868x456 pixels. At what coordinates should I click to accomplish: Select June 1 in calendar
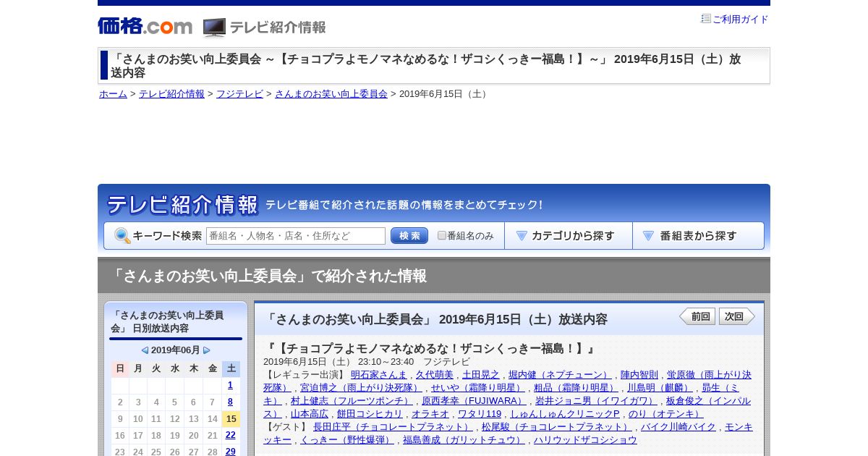pyautogui.click(x=231, y=385)
